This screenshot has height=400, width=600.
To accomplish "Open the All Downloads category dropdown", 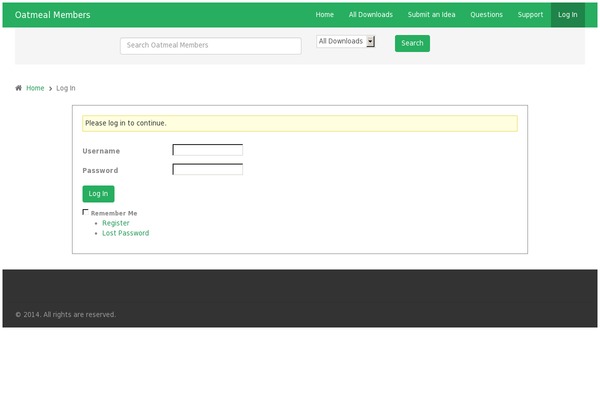I will point(346,41).
